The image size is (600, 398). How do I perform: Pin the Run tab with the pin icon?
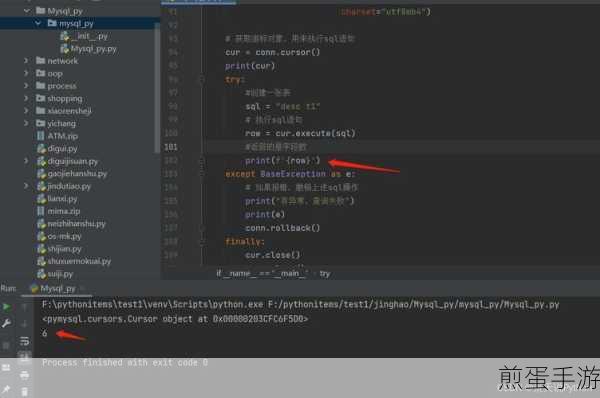pyautogui.click(x=7, y=390)
